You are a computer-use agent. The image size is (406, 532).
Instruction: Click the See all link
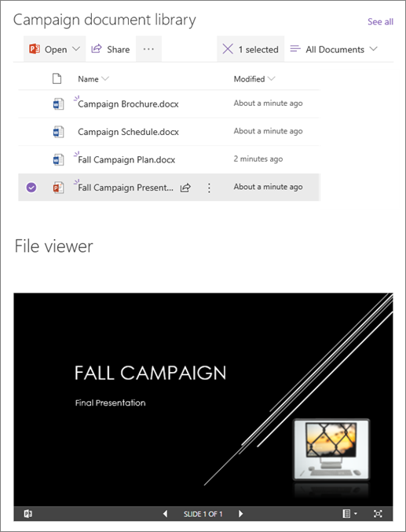(x=380, y=22)
